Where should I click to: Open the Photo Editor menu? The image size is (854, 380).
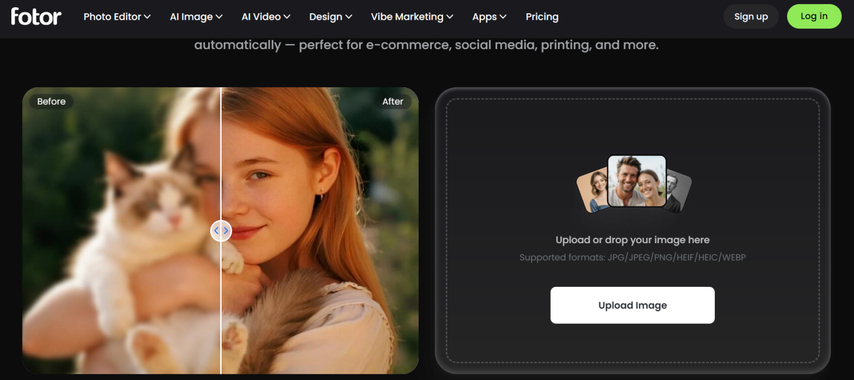click(117, 17)
